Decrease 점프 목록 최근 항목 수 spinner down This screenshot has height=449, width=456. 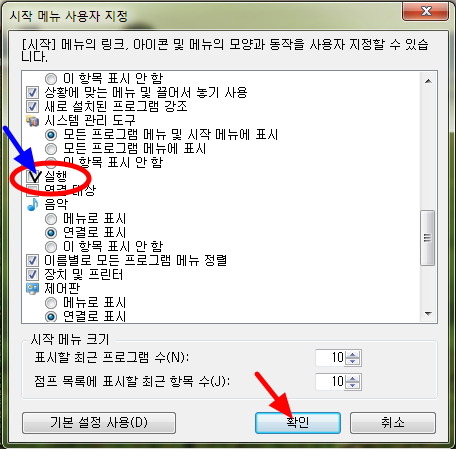353,385
